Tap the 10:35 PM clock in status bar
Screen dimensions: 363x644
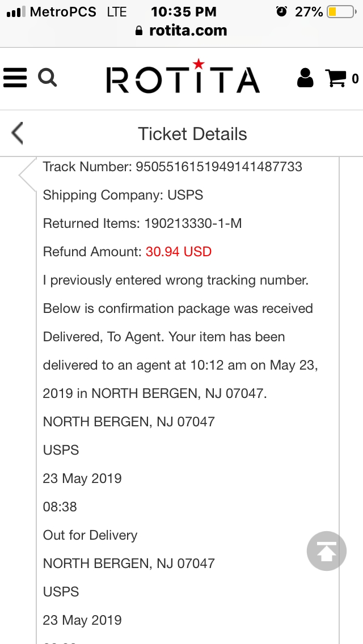point(184,11)
